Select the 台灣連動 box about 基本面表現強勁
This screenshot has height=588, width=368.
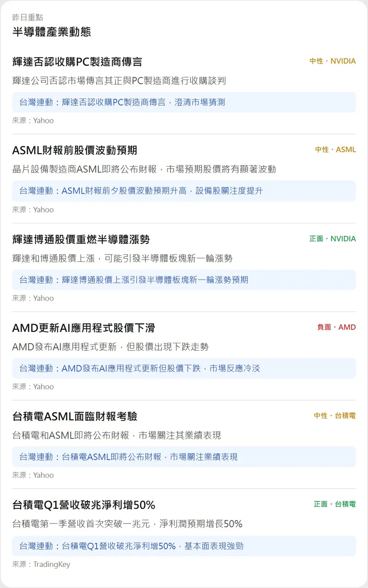(184, 546)
